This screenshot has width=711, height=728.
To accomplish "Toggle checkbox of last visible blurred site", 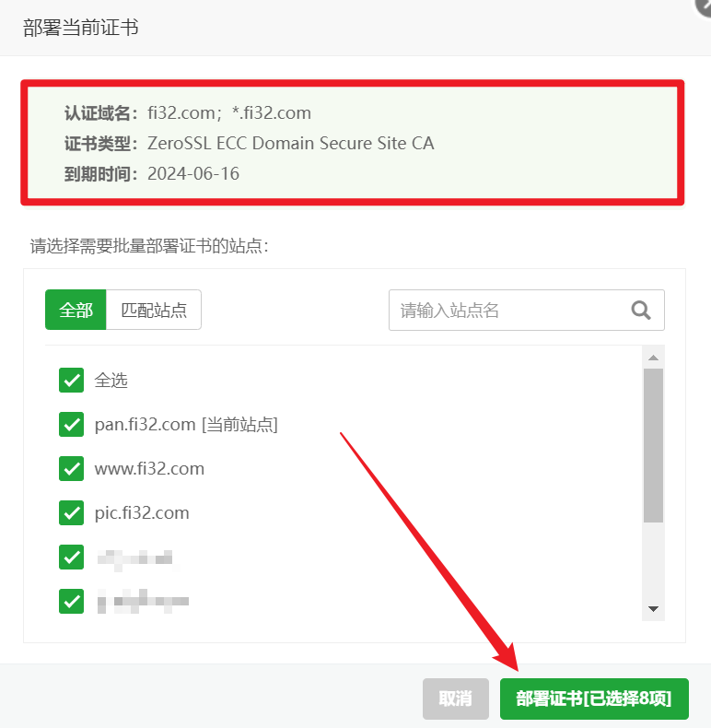I will pos(71,601).
